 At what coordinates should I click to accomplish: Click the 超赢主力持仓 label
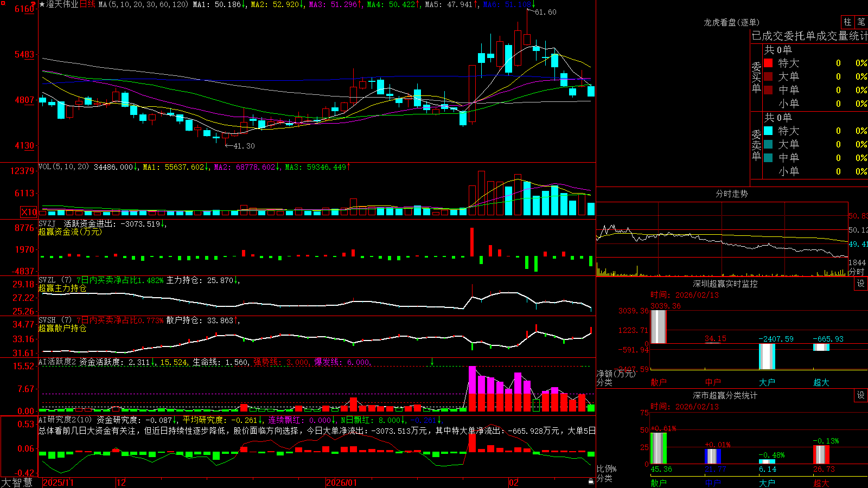62,288
